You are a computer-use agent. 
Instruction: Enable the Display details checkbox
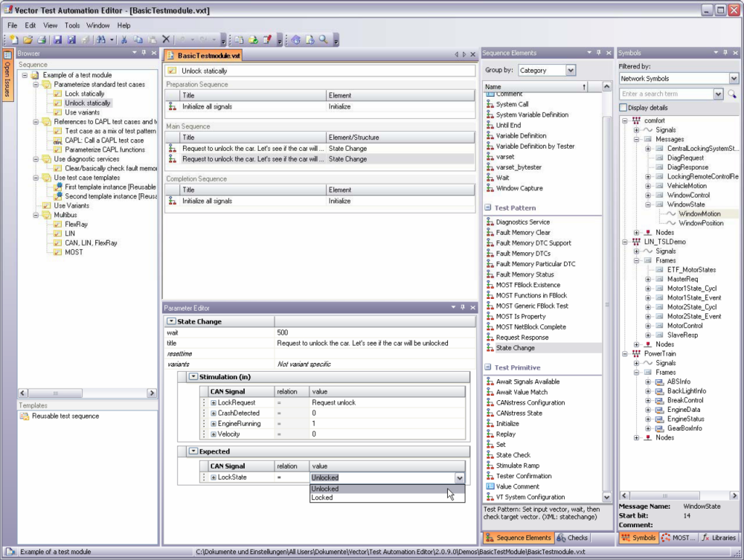623,108
